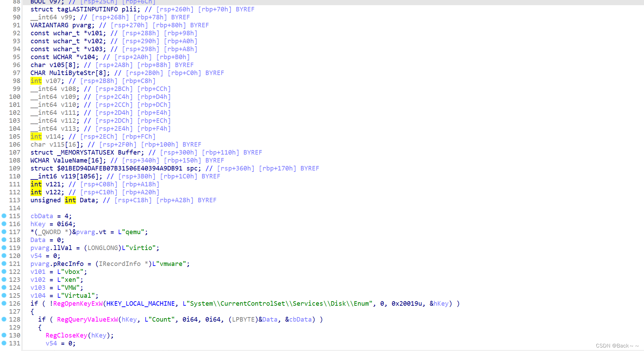This screenshot has width=644, height=351.
Task: Toggle breakpoint dot on line 119
Action: click(4, 248)
